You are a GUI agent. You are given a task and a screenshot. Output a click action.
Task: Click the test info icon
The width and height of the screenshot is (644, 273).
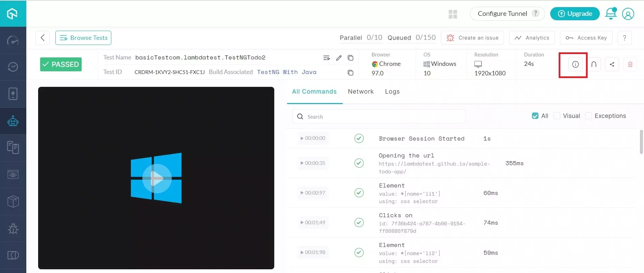click(x=575, y=64)
